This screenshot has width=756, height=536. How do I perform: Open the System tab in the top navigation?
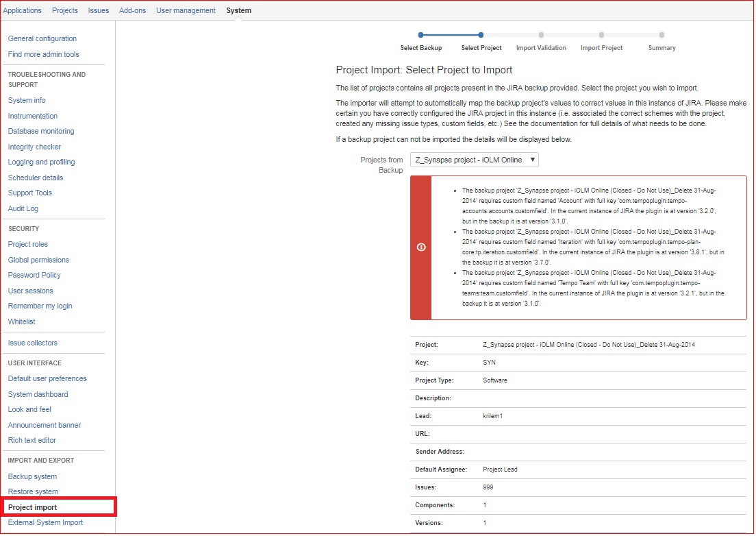[x=239, y=10]
